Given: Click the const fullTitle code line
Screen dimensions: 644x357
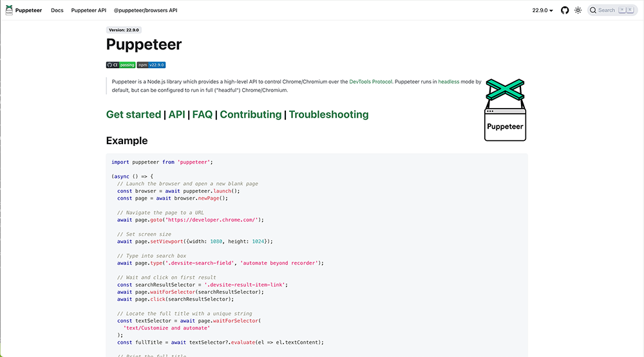Looking at the screenshot, I should click(x=220, y=342).
